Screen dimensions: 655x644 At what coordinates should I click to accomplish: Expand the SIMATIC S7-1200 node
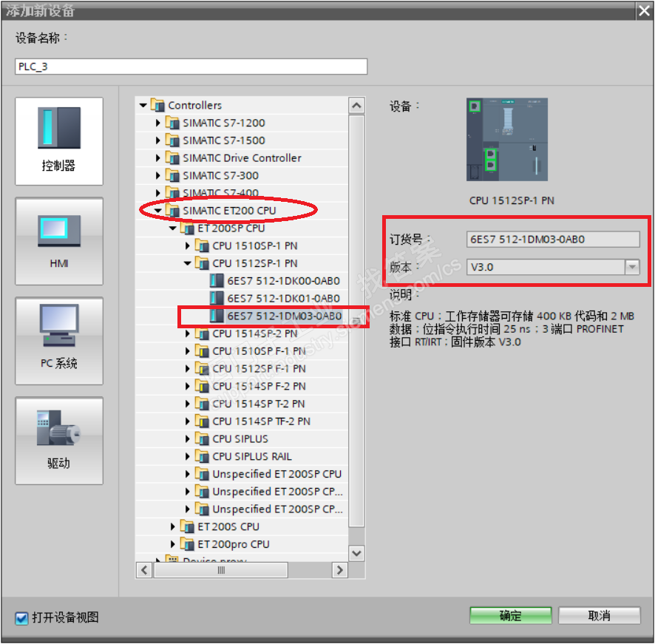pyautogui.click(x=158, y=123)
